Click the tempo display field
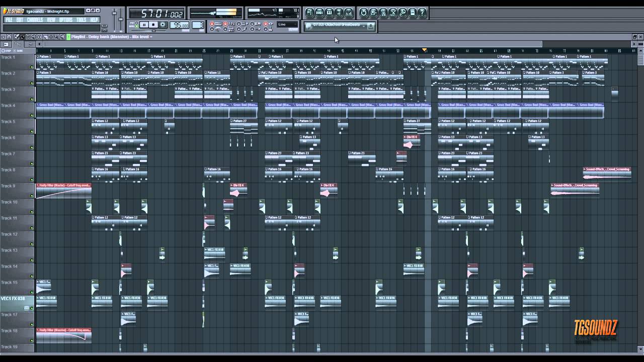This screenshot has width=644, height=362. [180, 25]
